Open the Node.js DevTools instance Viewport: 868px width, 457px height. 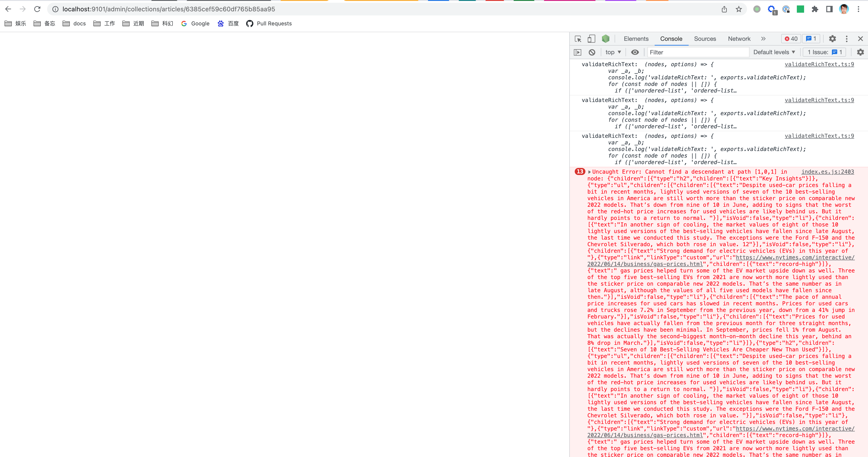tap(606, 39)
